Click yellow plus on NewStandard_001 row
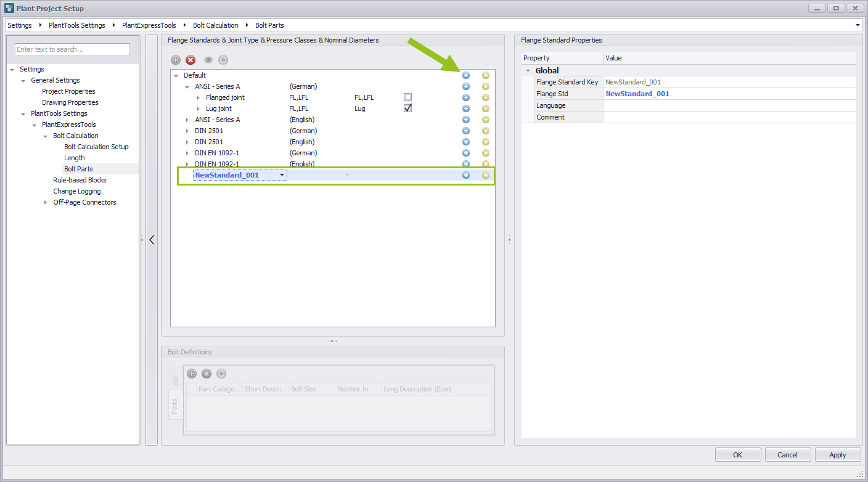Viewport: 868px width, 482px height. click(x=486, y=175)
